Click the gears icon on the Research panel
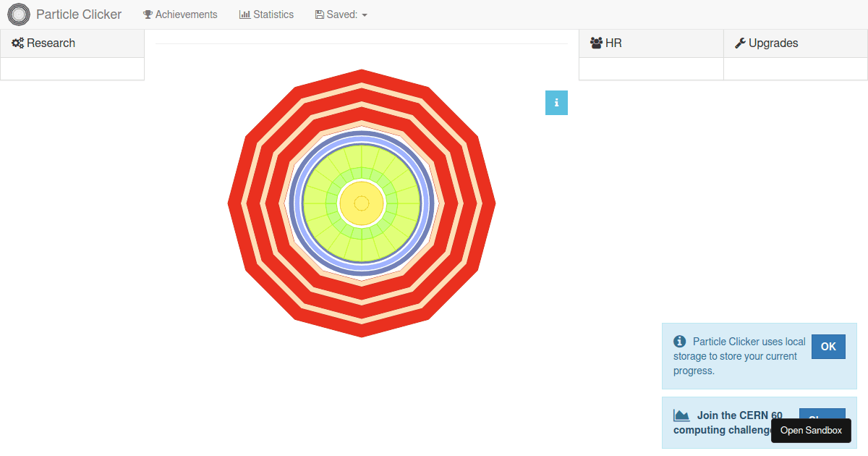Viewport: 868px width, 456px height. tap(17, 43)
